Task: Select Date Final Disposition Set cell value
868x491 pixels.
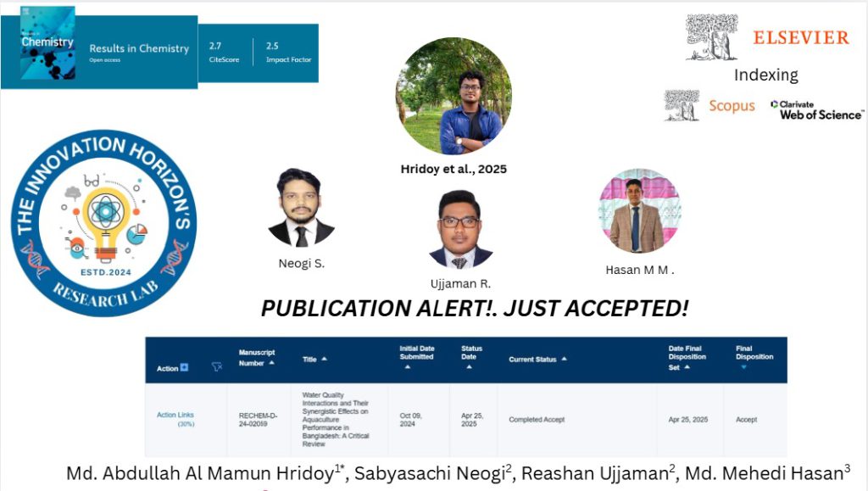Action: 688,420
